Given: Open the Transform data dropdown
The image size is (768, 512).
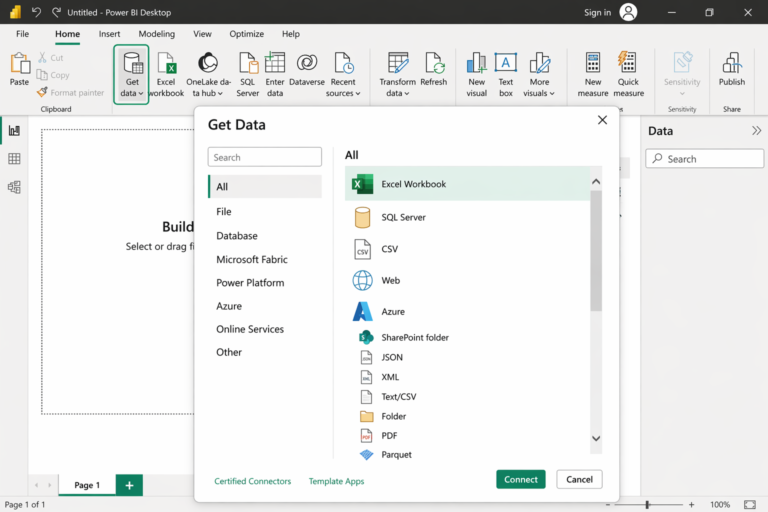Looking at the screenshot, I should [397, 74].
